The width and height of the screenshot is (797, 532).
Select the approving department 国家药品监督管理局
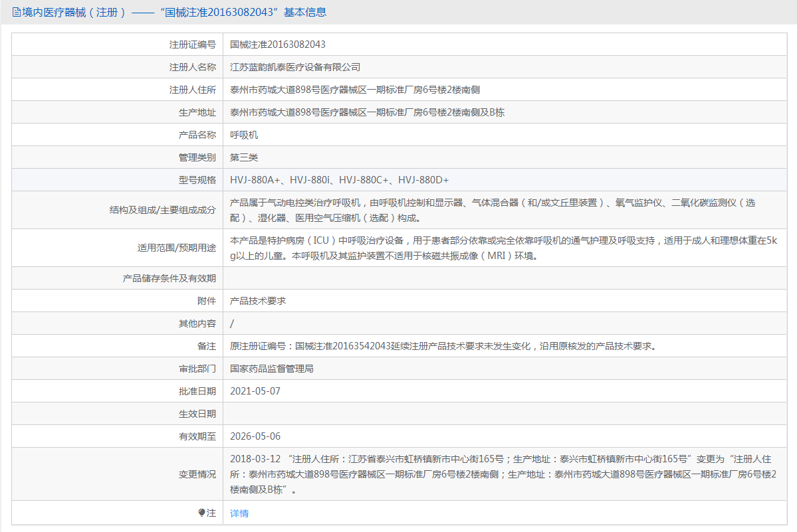(272, 369)
